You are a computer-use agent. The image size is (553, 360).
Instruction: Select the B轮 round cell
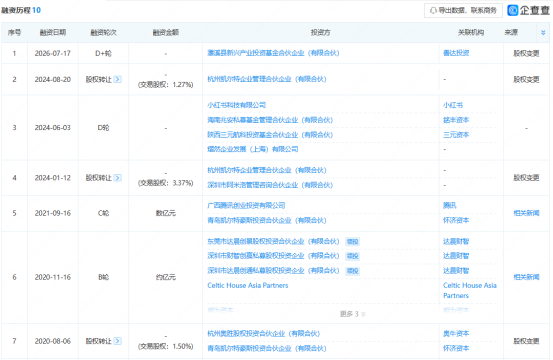(103, 277)
